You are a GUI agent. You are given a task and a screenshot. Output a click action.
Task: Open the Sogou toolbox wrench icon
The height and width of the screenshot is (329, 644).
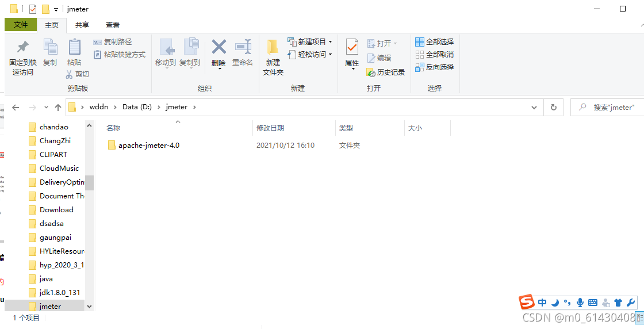630,303
